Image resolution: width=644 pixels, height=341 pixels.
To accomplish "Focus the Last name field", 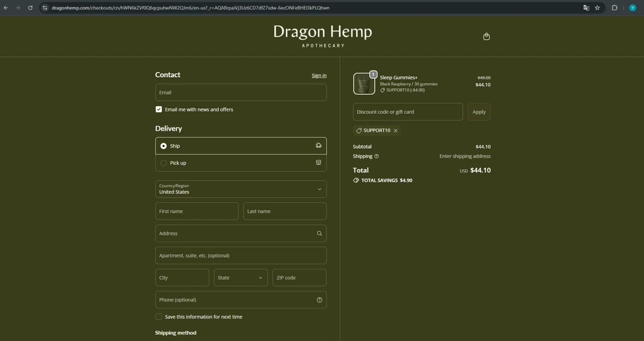I will (x=285, y=211).
